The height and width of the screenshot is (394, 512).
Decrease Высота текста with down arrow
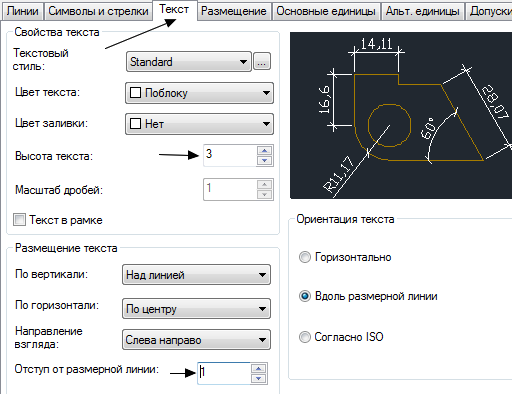(265, 161)
